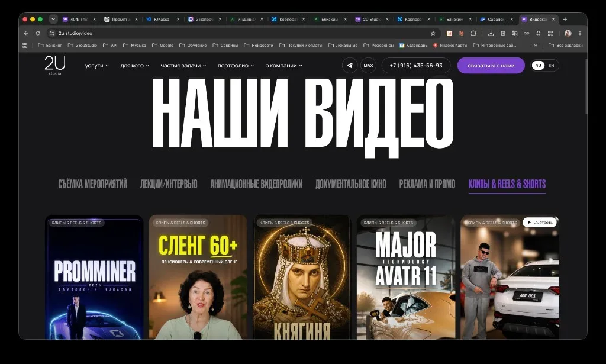
Task: Reload the 2u.studio page
Action: coord(38,33)
